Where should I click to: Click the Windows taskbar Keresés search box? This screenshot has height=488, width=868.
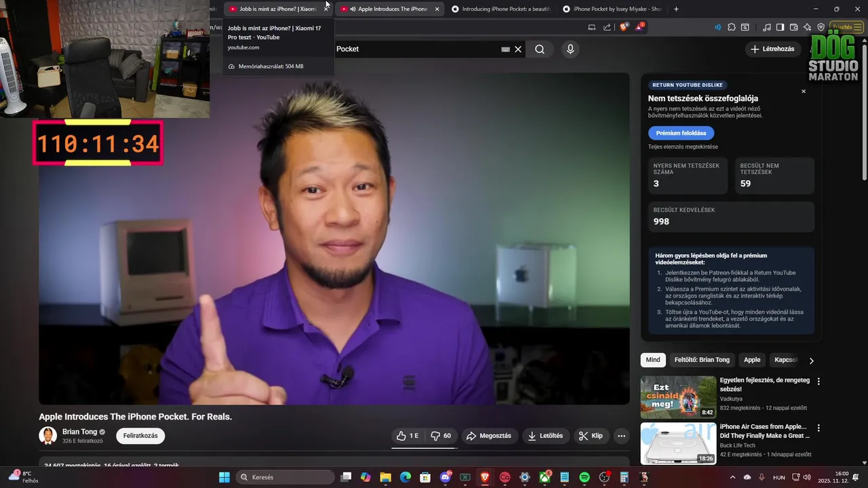285,477
